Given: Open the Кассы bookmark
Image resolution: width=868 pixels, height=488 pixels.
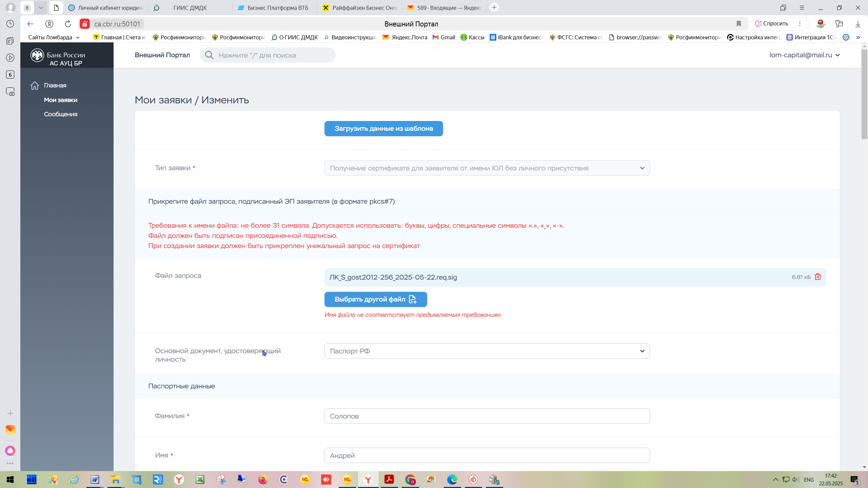Looking at the screenshot, I should (x=472, y=37).
